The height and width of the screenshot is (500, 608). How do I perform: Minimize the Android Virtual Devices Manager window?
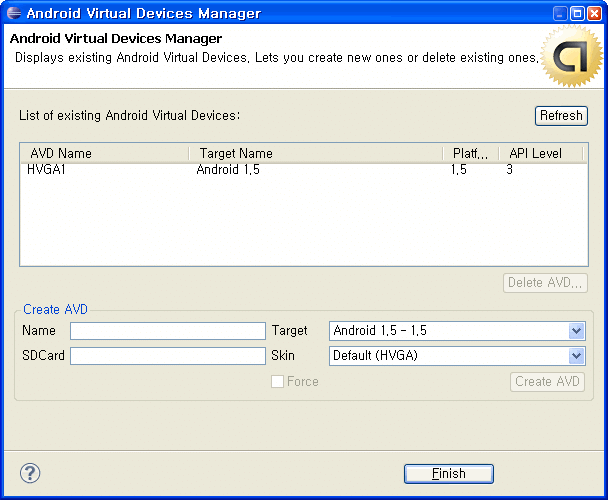pos(560,14)
